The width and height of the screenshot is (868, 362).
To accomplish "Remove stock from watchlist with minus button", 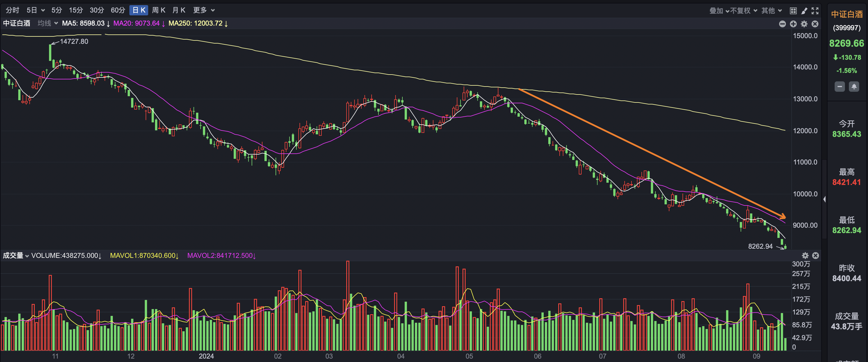I will (x=840, y=87).
